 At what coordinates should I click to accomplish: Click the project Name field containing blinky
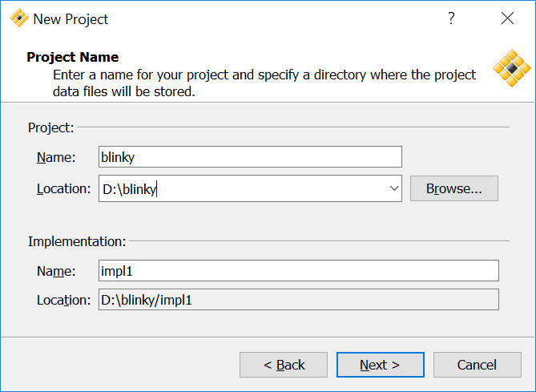click(249, 157)
